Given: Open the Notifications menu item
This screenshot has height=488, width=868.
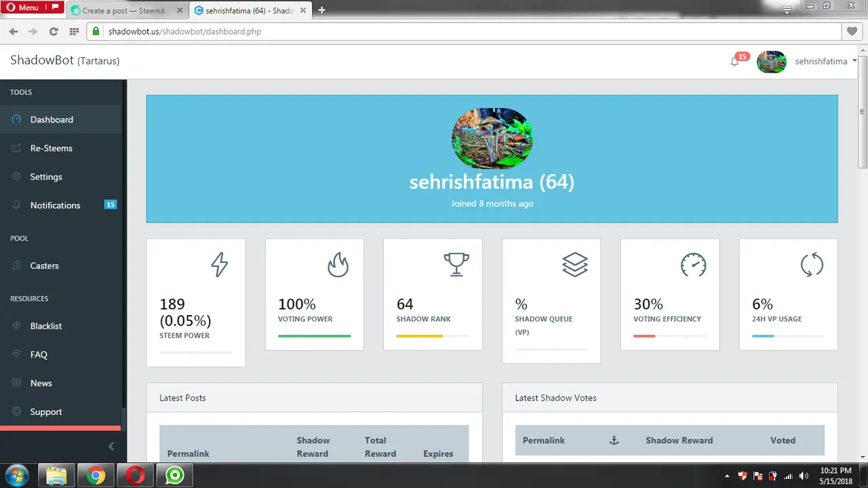Looking at the screenshot, I should pyautogui.click(x=60, y=205).
